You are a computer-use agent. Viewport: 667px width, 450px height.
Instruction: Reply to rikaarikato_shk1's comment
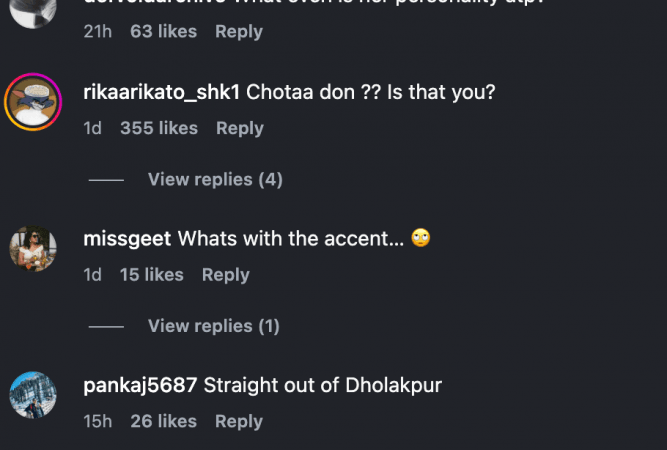pos(240,128)
